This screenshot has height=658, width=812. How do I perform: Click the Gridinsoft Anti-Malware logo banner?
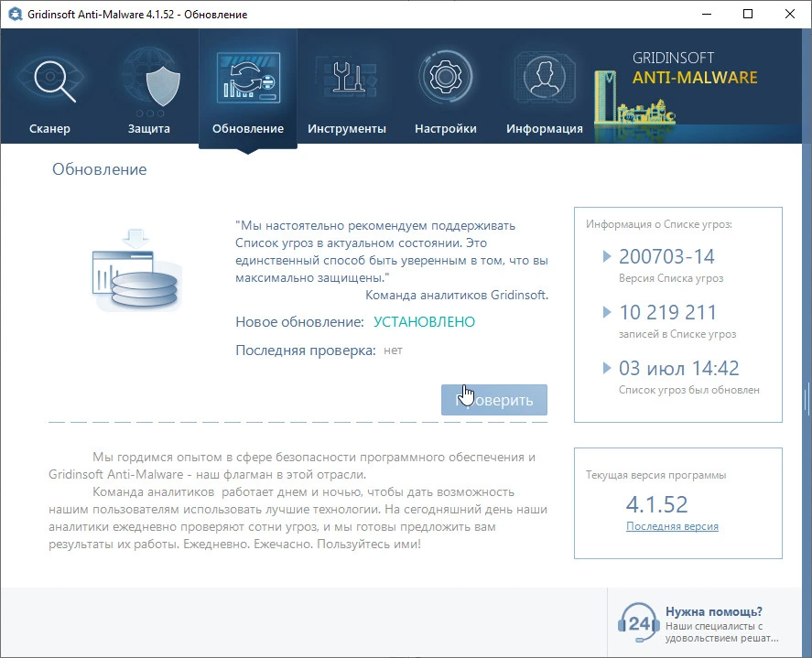click(x=697, y=88)
